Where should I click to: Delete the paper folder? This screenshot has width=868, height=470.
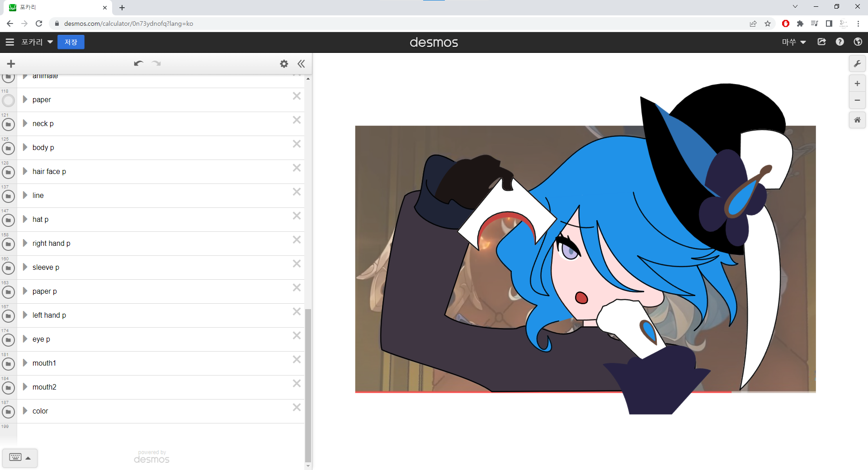pos(297,96)
